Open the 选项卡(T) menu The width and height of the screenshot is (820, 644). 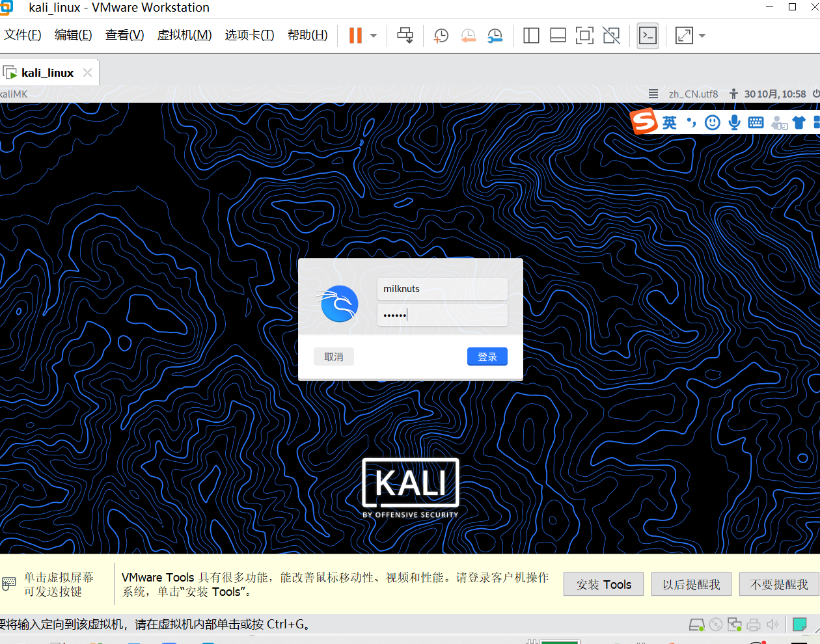click(250, 35)
